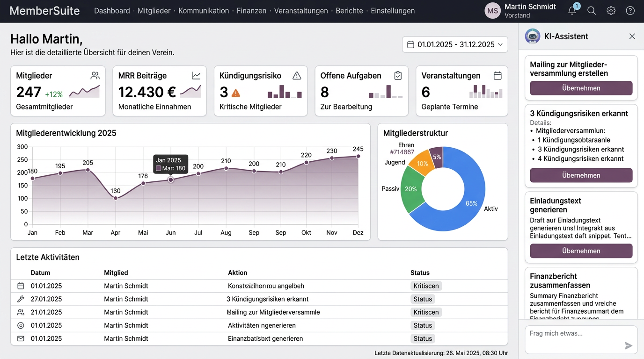Click the Apr data point at 130
The height and width of the screenshot is (359, 644).
pos(116,198)
